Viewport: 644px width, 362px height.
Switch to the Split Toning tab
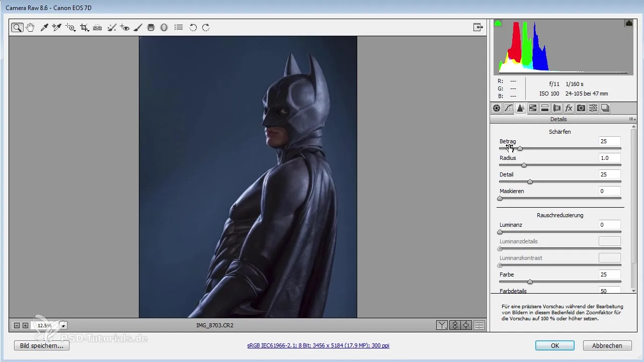tap(545, 108)
